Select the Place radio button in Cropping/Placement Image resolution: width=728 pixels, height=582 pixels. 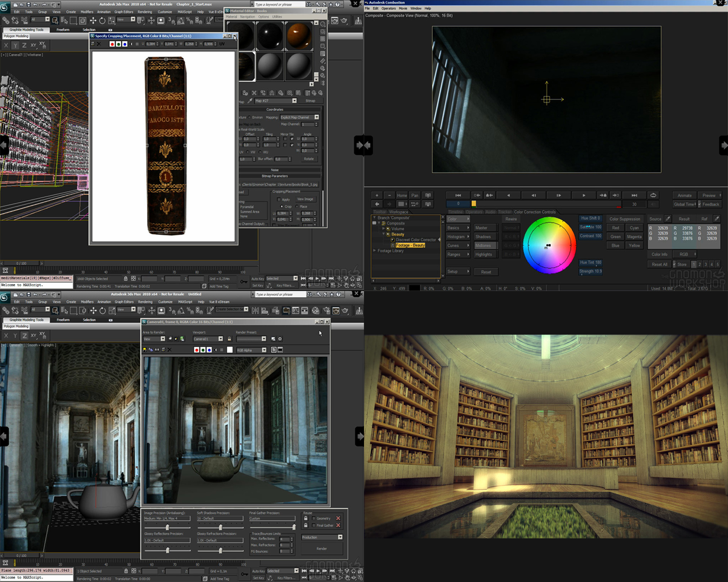(297, 207)
